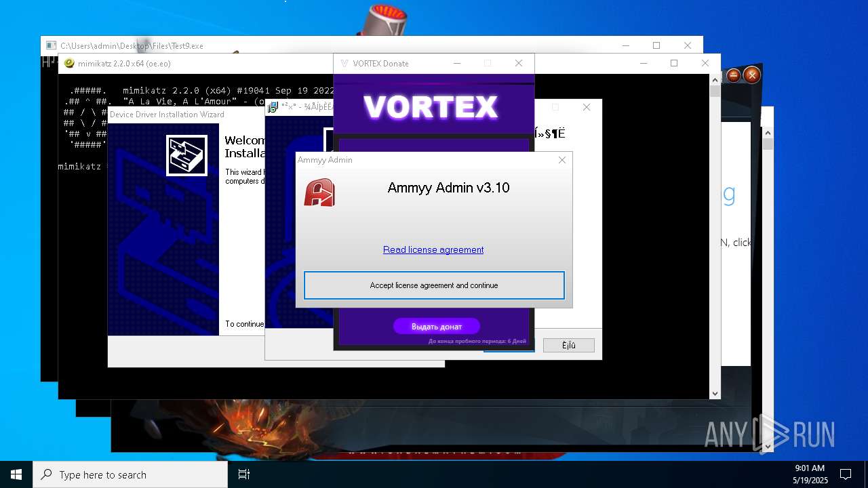Click the orange round minimize button of game launcher
The image size is (868, 488).
[x=734, y=75]
